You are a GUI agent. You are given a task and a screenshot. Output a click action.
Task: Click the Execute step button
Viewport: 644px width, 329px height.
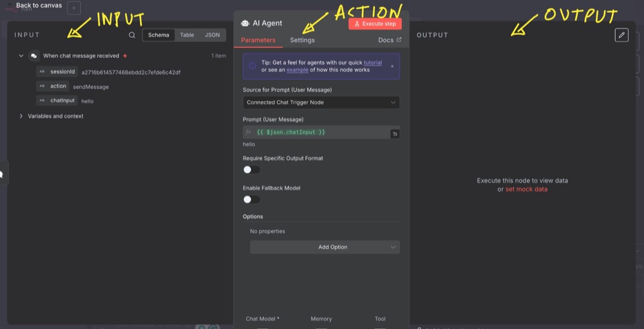[x=375, y=24]
